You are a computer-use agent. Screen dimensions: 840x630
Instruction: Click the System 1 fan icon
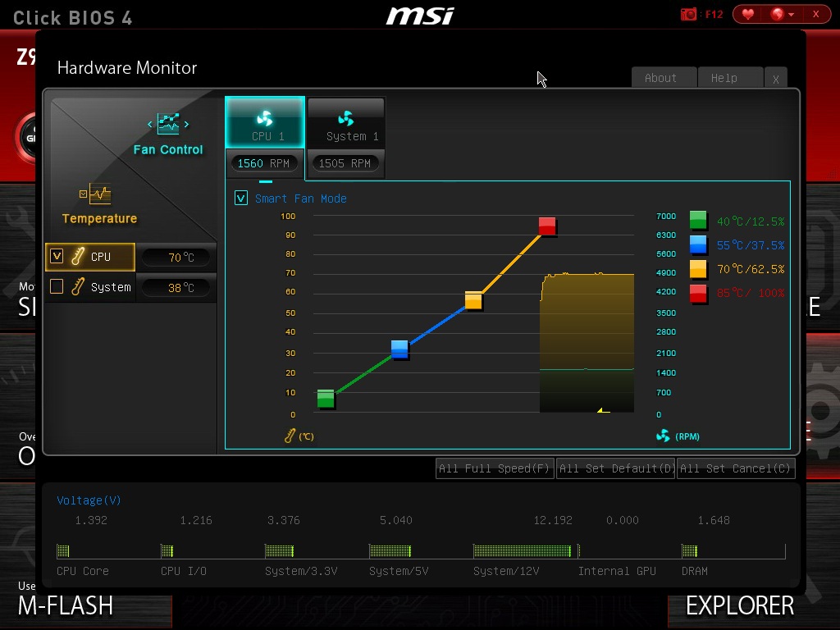[x=345, y=118]
